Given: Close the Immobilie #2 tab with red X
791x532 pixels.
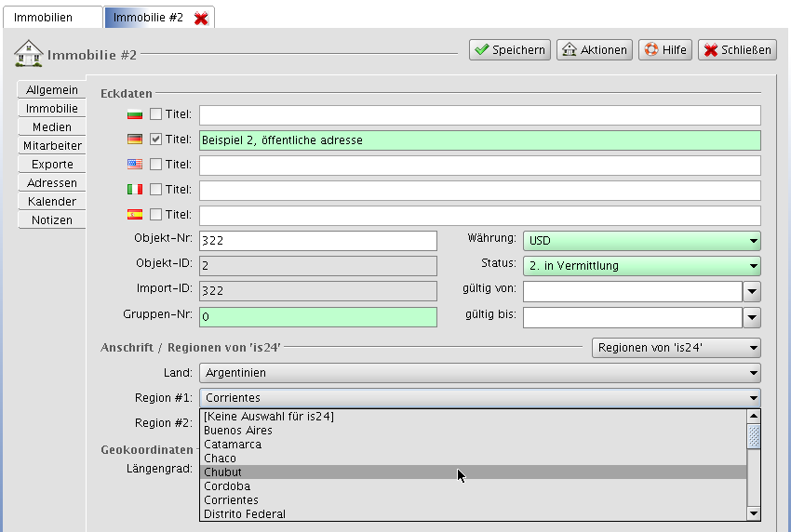Looking at the screenshot, I should (x=201, y=18).
